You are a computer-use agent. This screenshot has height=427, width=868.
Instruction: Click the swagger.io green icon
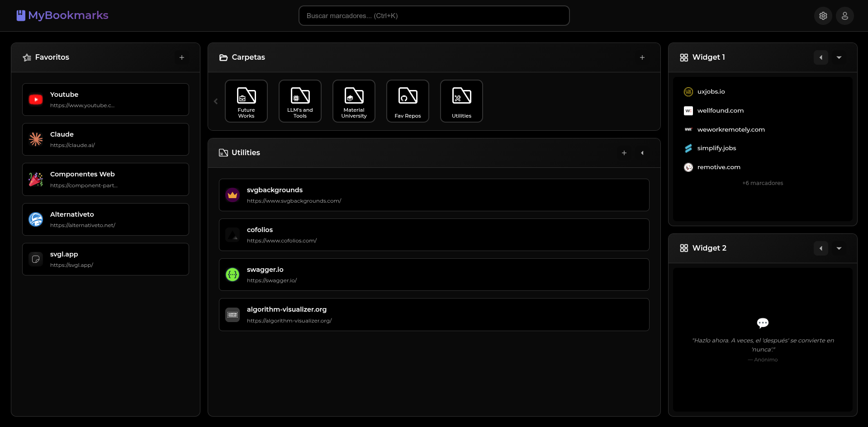click(x=232, y=275)
